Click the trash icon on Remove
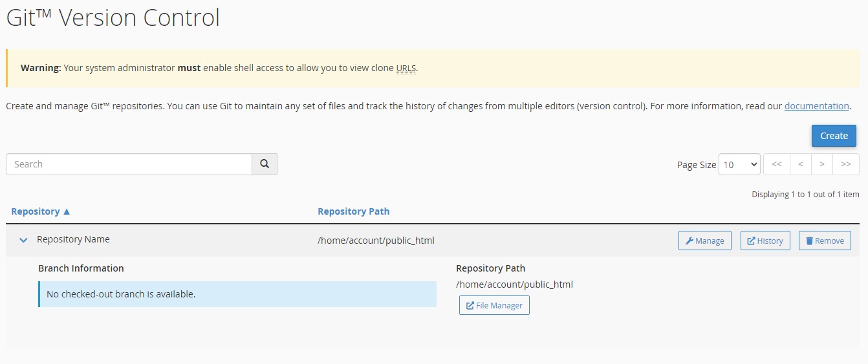 coord(809,241)
